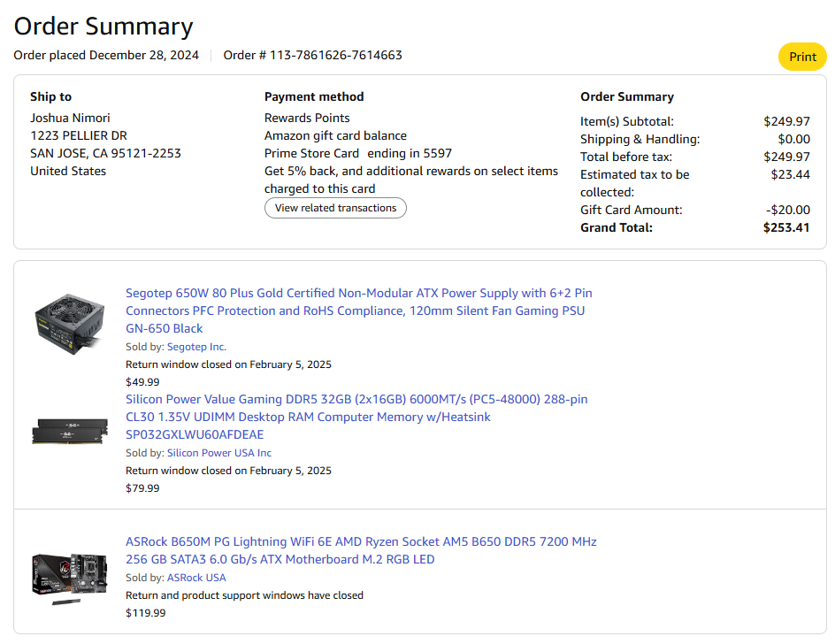835x644 pixels.
Task: Click the Estimated tax value $23.44
Action: click(790, 174)
